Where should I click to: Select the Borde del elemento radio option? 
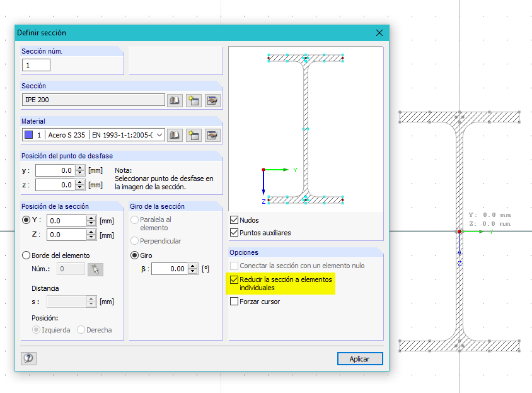click(x=26, y=255)
